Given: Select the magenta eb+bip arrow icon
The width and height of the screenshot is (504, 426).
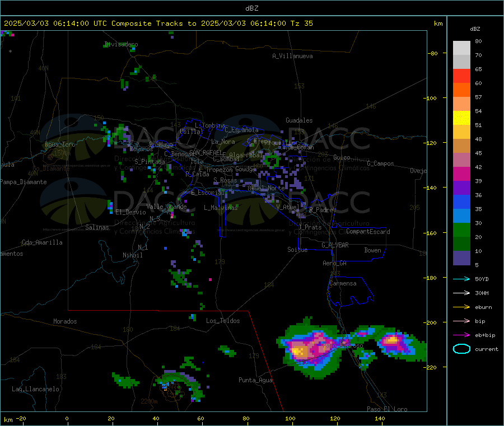Looking at the screenshot, I should point(461,335).
